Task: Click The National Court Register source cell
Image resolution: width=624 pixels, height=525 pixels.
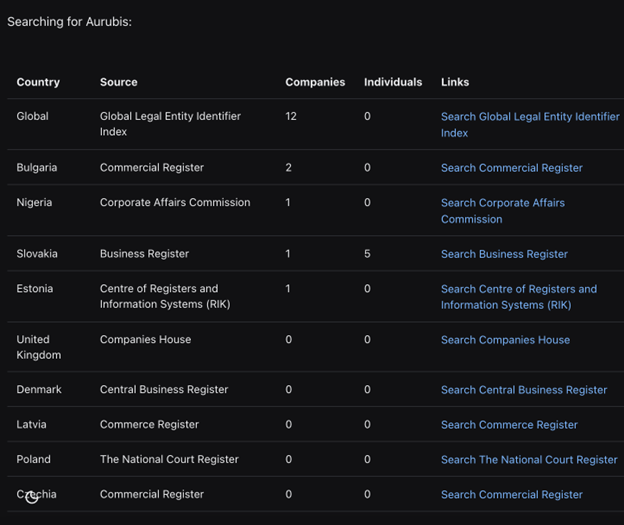Action: pyautogui.click(x=169, y=459)
